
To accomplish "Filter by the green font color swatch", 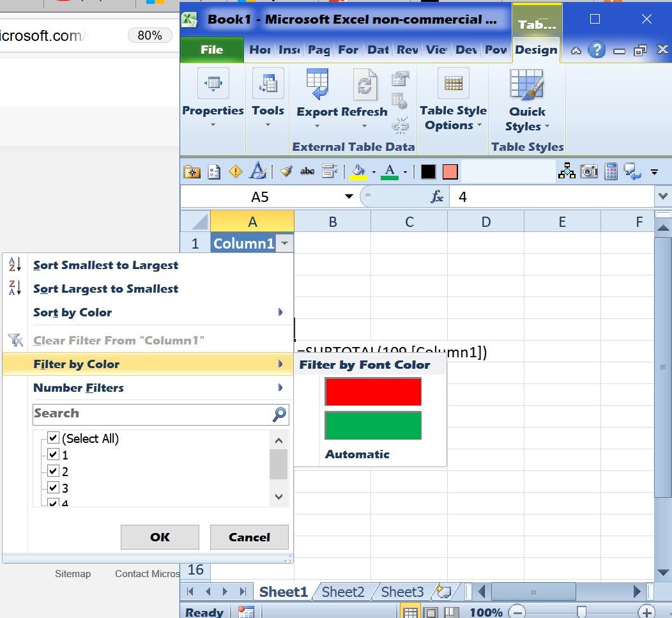I will 373,426.
